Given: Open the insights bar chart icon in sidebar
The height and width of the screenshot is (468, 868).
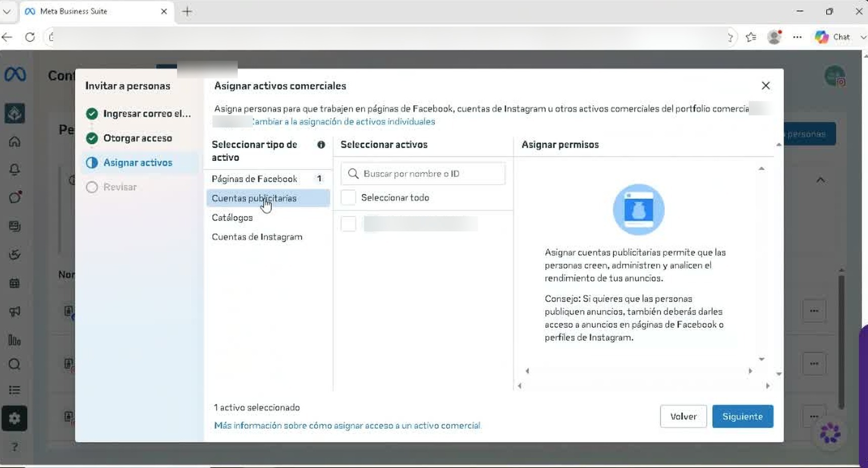Looking at the screenshot, I should [x=15, y=340].
